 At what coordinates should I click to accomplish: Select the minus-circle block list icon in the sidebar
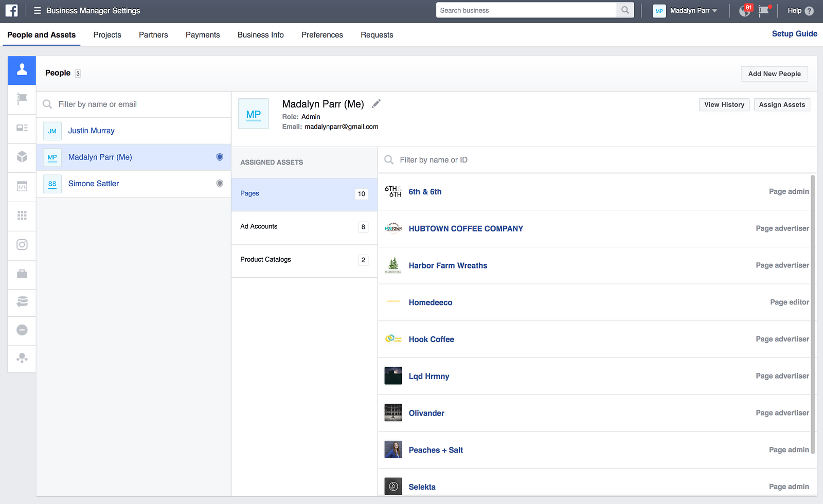click(22, 330)
